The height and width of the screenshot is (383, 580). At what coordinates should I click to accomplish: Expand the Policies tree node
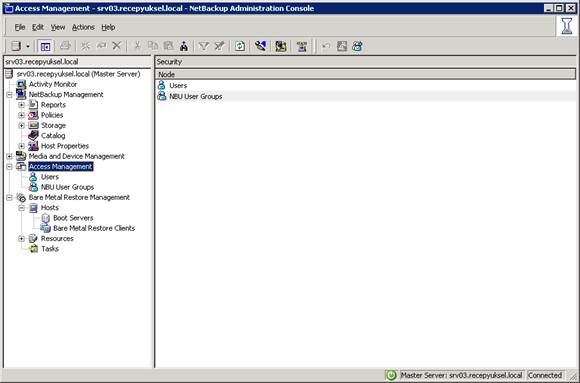pos(21,115)
